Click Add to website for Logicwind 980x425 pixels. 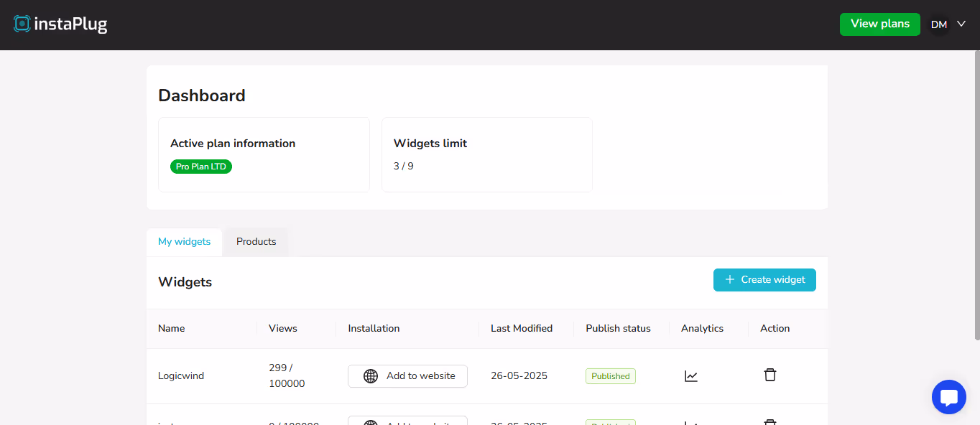pyautogui.click(x=407, y=375)
